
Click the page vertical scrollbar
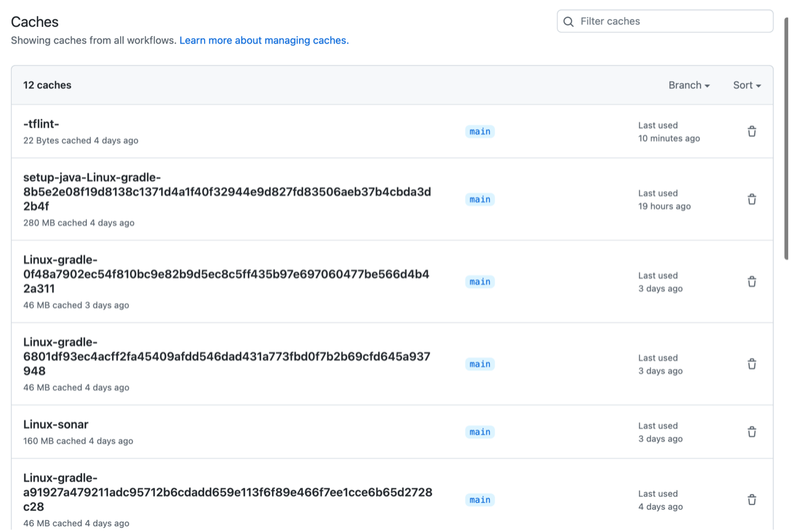point(786,139)
